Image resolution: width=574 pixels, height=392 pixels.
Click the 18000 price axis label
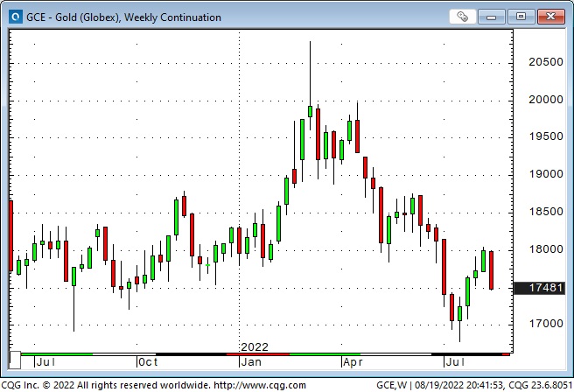[x=546, y=249]
